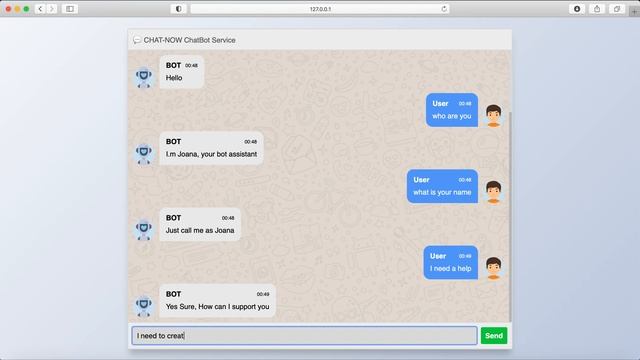
Task: Click bot avatar beside Just call me message
Action: 144,230
